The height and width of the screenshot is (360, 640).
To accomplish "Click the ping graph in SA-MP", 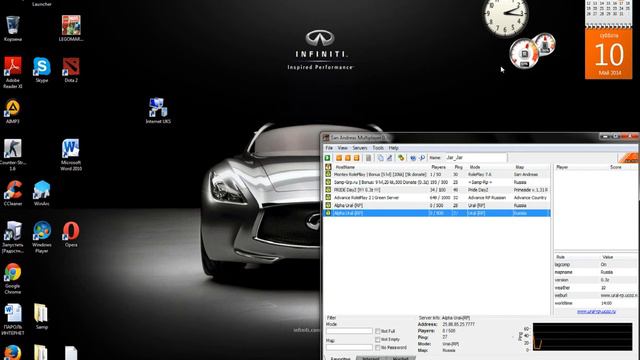I will (x=582, y=337).
